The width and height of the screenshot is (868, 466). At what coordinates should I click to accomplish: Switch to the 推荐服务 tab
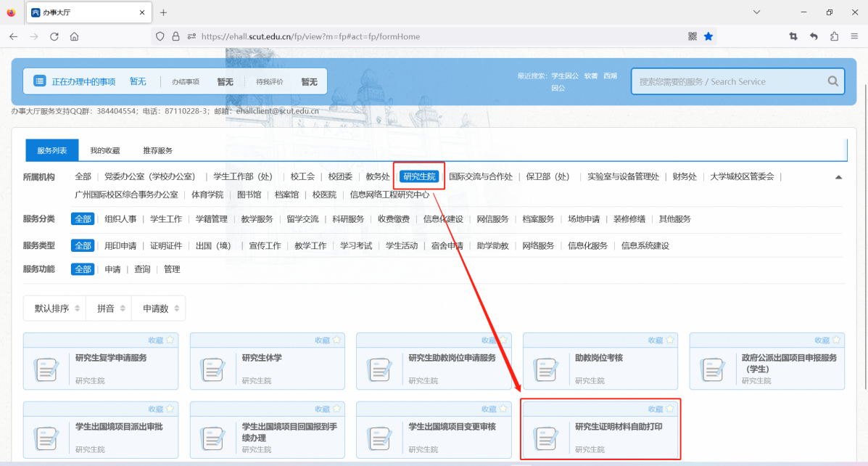click(x=157, y=150)
